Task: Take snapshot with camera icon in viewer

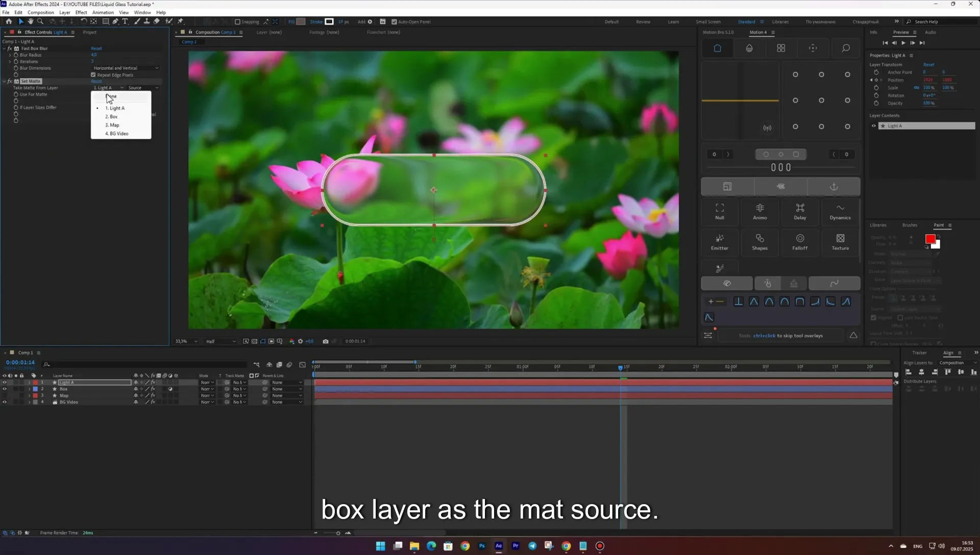Action: coord(326,341)
